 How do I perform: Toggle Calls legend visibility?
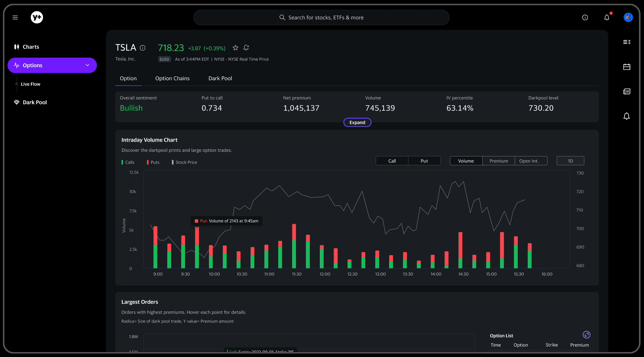click(x=128, y=162)
